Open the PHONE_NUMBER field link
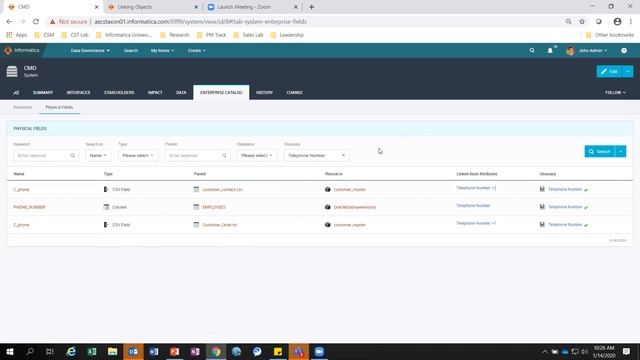 tap(29, 207)
